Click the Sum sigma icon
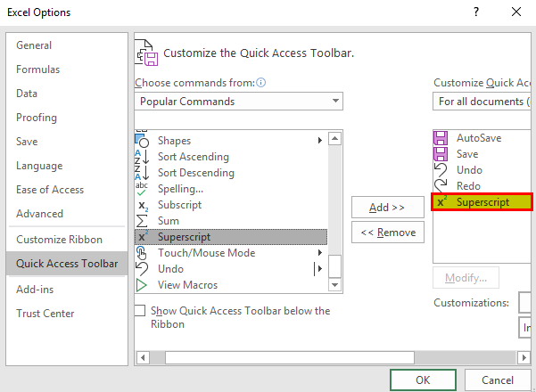Screen dimensions: 536x392 [x=141, y=221]
